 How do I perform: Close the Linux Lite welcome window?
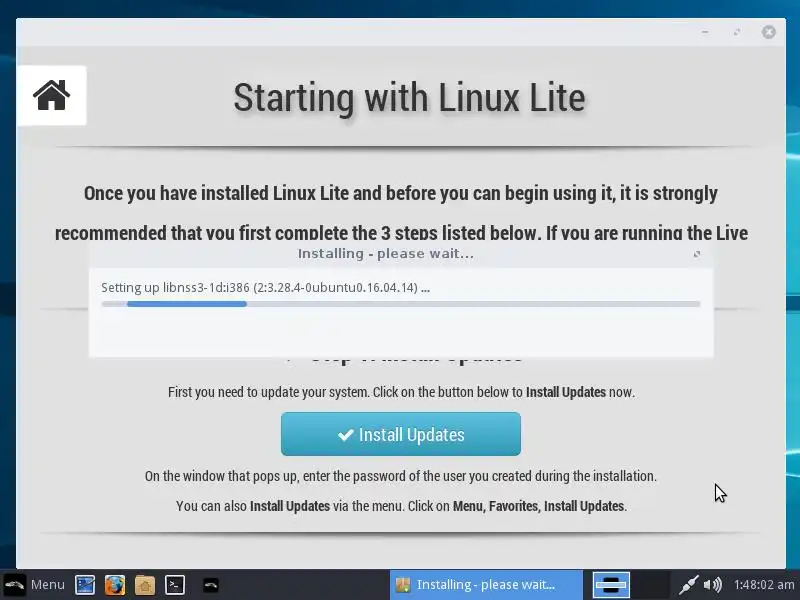coord(769,32)
